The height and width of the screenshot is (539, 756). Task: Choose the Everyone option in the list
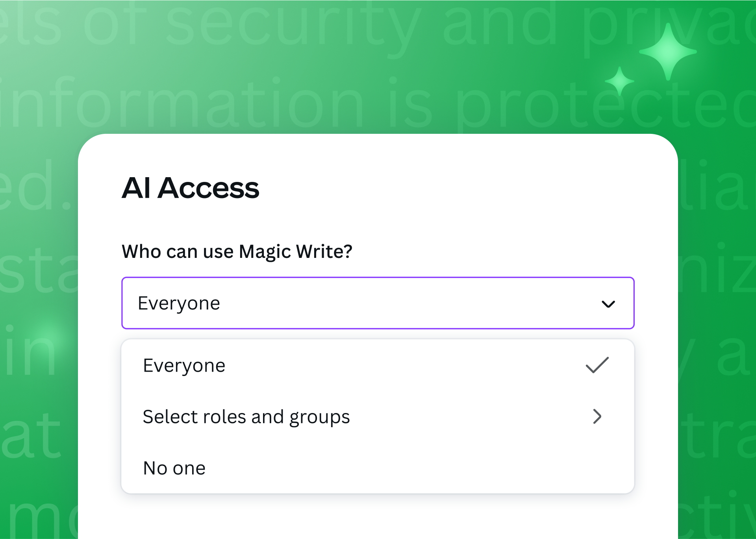[184, 365]
